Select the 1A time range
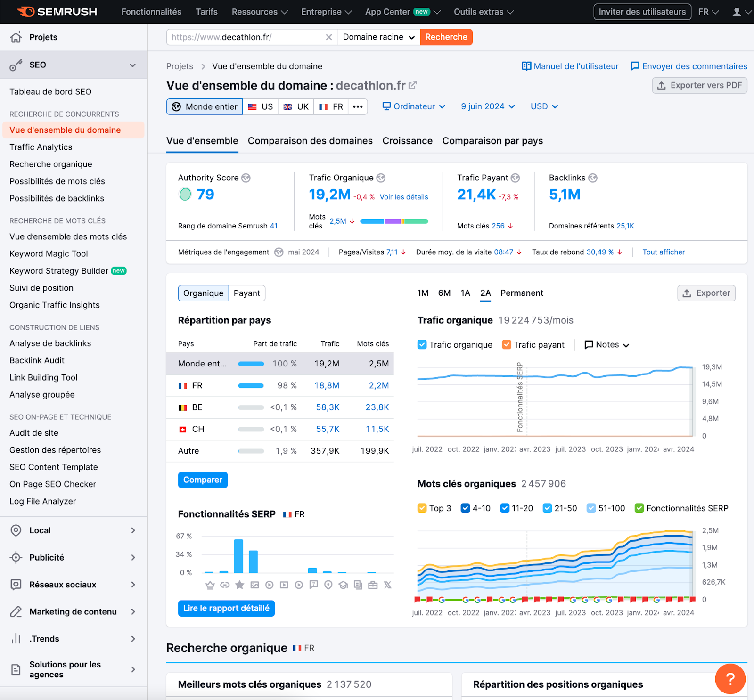 pyautogui.click(x=465, y=293)
